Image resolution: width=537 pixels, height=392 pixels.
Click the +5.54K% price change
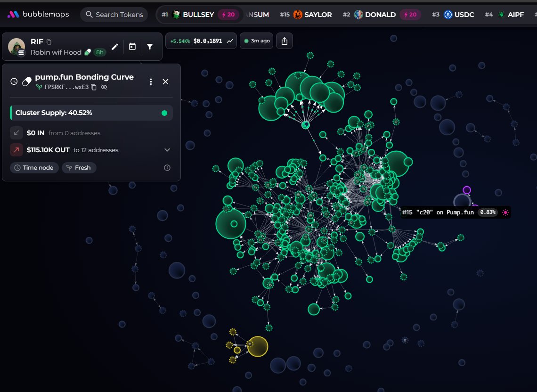coord(180,41)
